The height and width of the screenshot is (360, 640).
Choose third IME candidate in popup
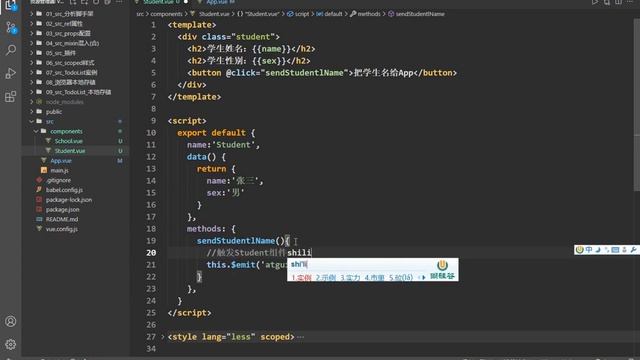[x=350, y=278]
